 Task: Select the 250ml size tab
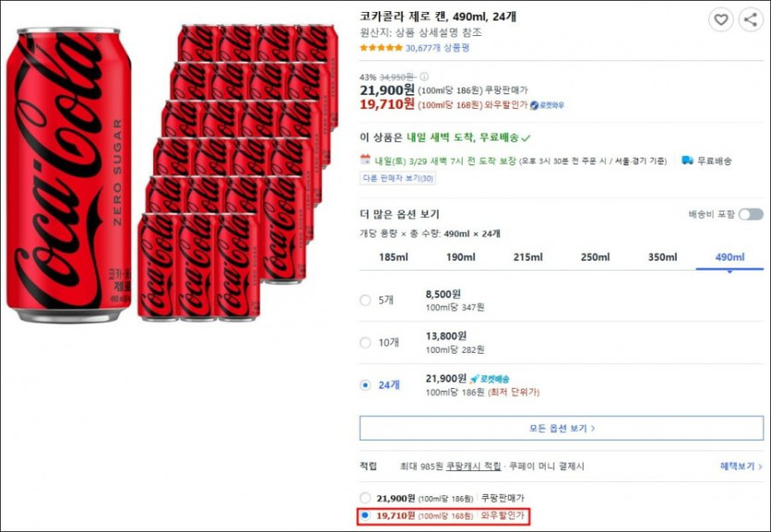tap(595, 257)
